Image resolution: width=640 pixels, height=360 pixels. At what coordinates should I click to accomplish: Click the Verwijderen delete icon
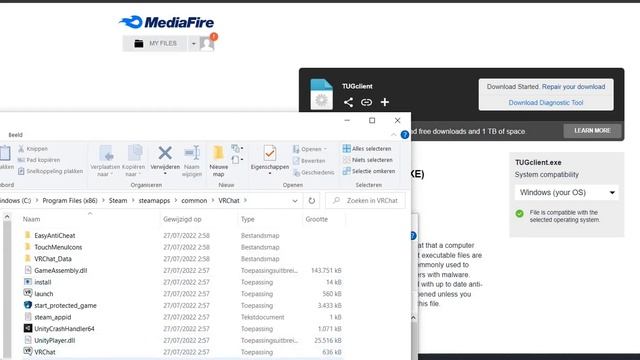tap(165, 153)
